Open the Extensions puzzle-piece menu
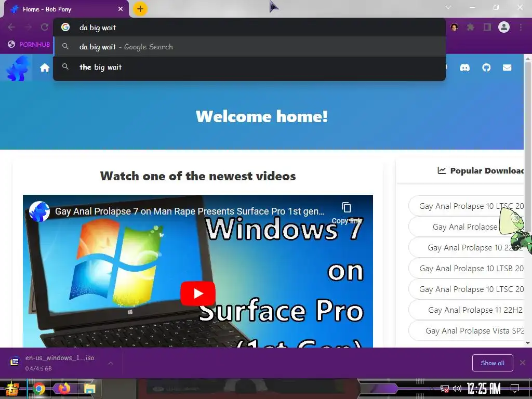The height and width of the screenshot is (399, 532). click(470, 27)
